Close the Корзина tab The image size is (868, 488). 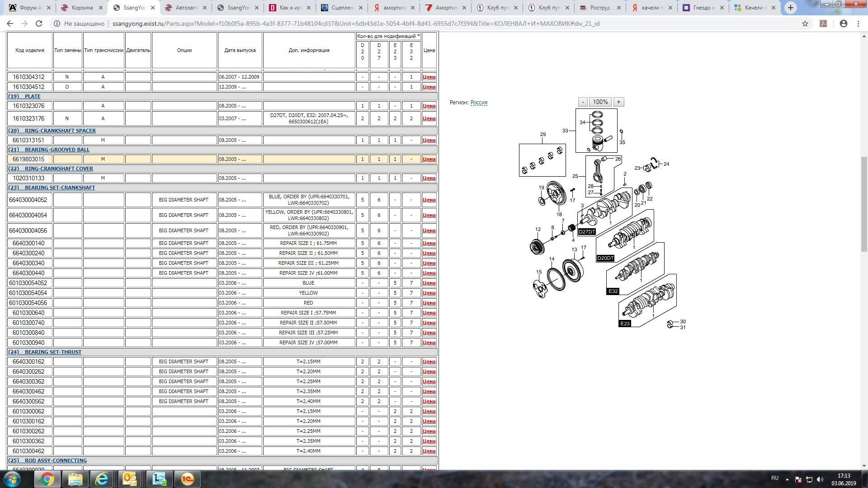(101, 8)
